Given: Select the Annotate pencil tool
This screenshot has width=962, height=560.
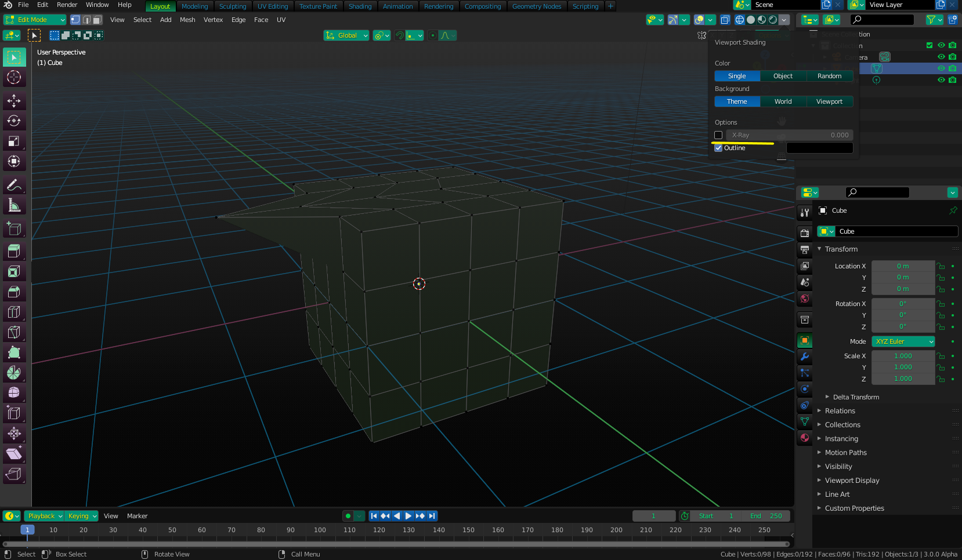Looking at the screenshot, I should (x=14, y=186).
